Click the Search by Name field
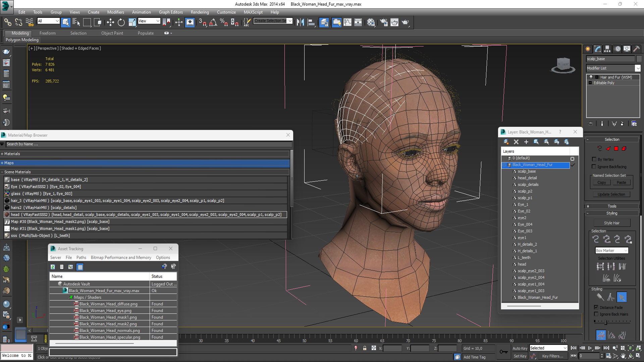 tap(149, 144)
